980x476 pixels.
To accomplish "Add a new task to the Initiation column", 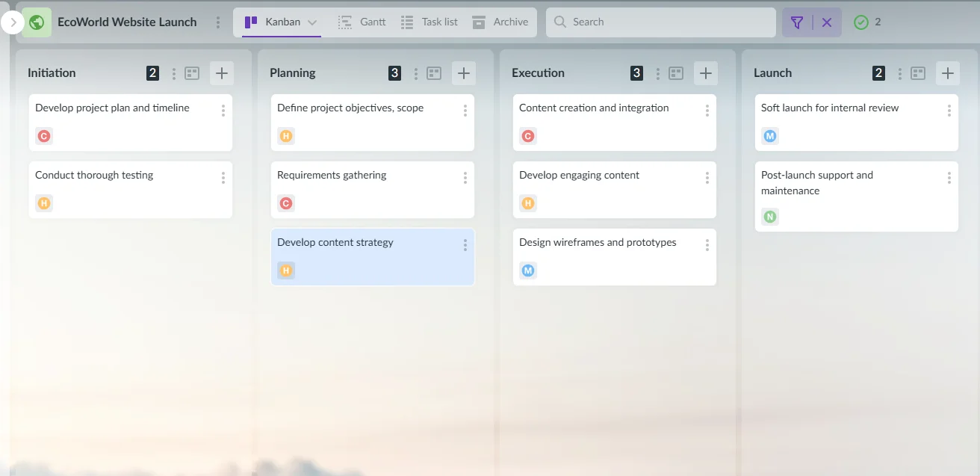I will (222, 73).
